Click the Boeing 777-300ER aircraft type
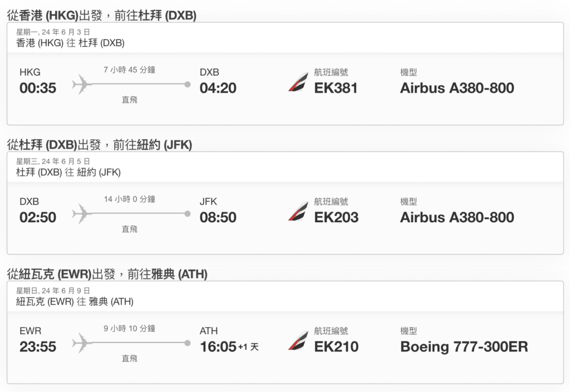 pos(464,347)
